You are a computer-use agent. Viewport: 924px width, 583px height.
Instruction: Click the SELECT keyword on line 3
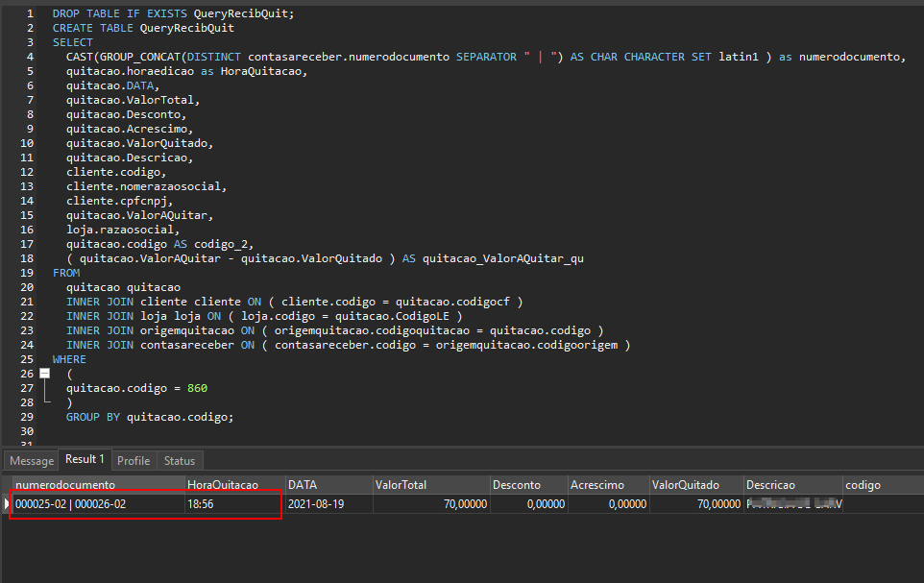point(72,42)
